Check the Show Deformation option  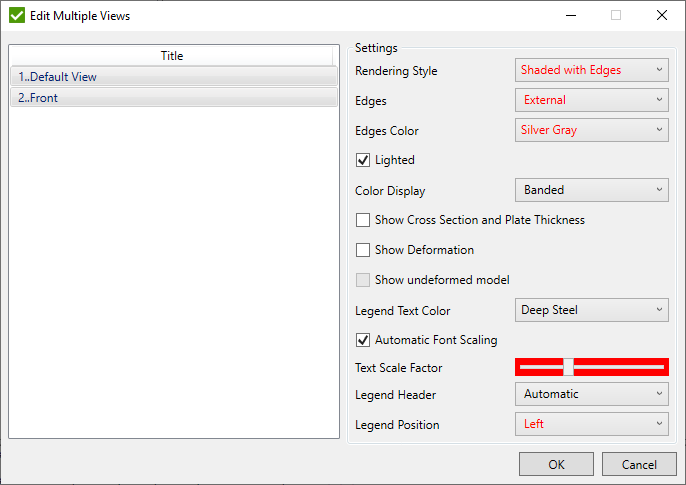point(363,250)
